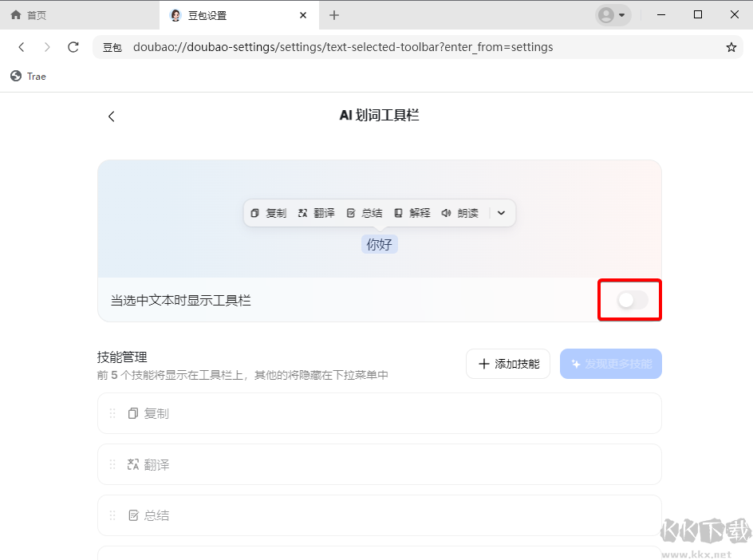The image size is (753, 560).
Task: Click the drag handle beside the 复制 skill
Action: (112, 413)
